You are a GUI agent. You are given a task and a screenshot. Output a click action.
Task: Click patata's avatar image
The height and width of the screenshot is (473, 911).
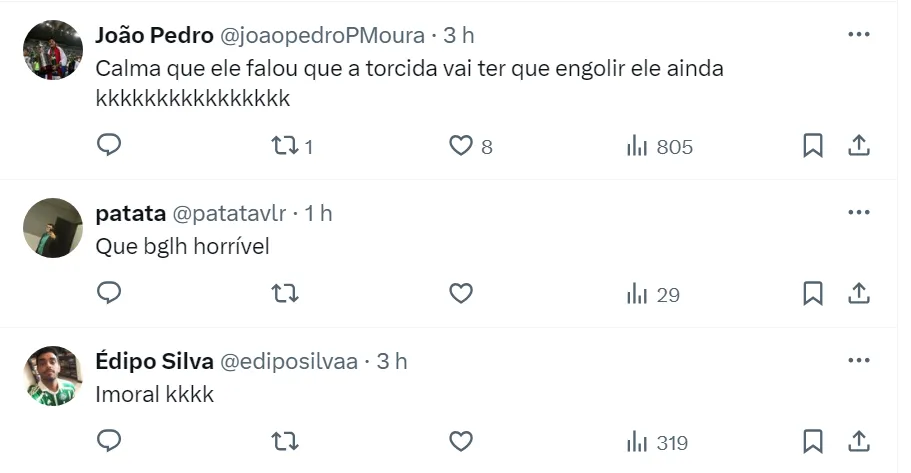[x=52, y=228]
